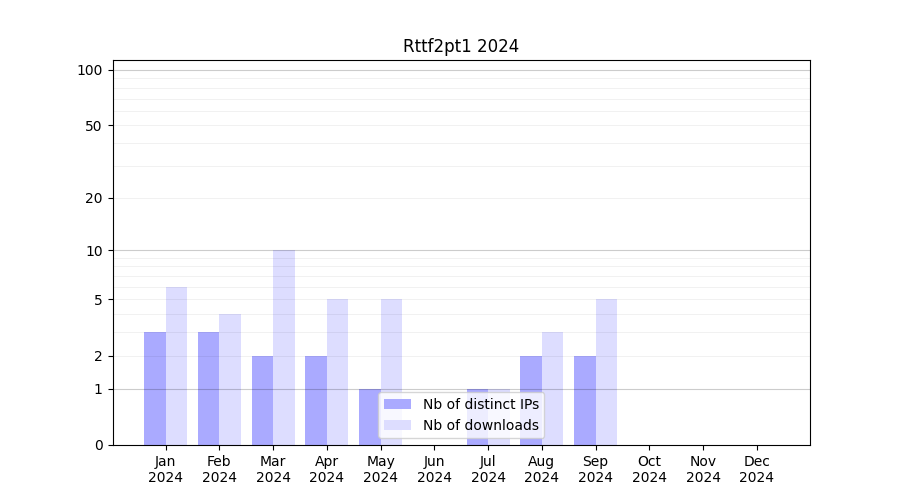Image resolution: width=900 pixels, height=500 pixels.
Task: Click the 'Oct 2024' x-axis label
Action: [x=649, y=469]
